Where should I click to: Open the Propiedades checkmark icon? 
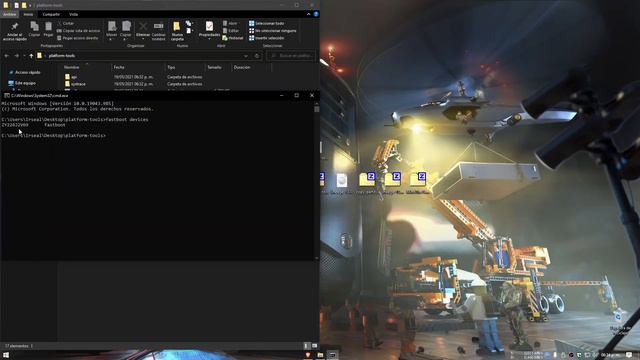pyautogui.click(x=209, y=27)
